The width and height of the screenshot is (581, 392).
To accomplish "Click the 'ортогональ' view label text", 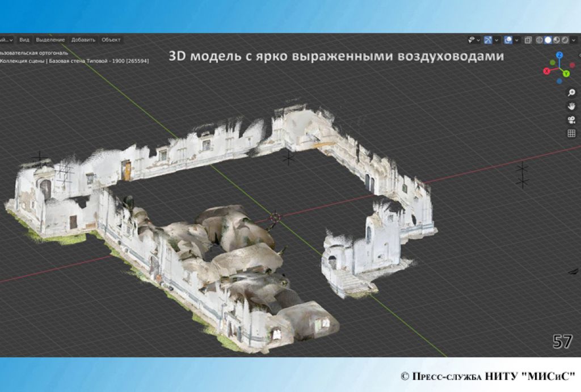I will [53, 53].
